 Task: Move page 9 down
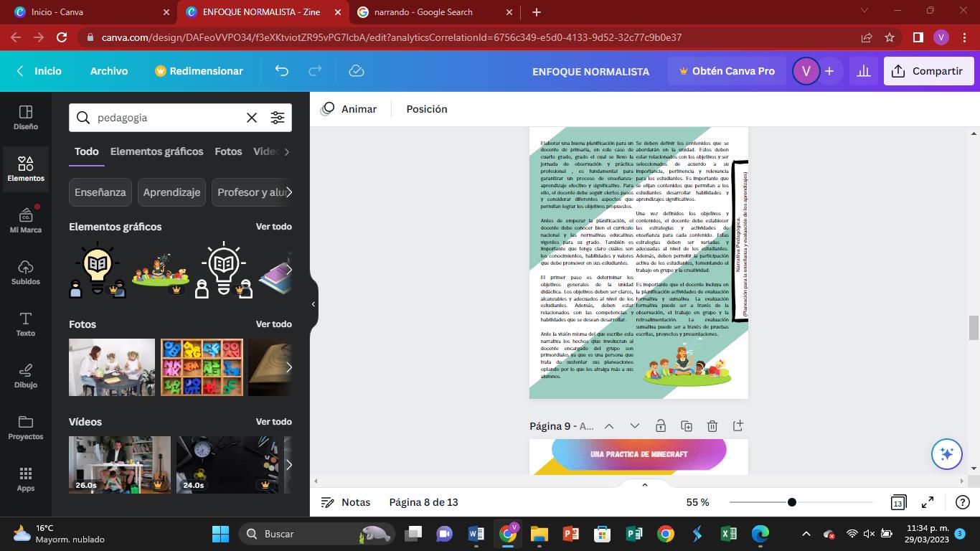[635, 426]
